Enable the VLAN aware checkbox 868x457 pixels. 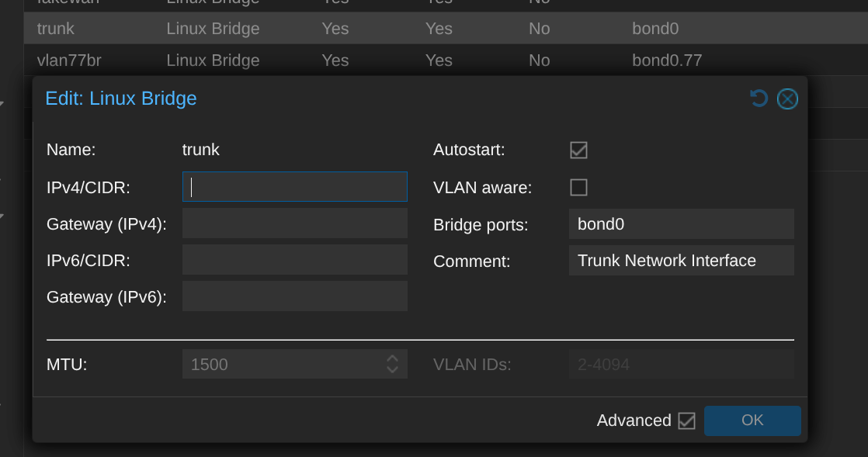point(578,187)
